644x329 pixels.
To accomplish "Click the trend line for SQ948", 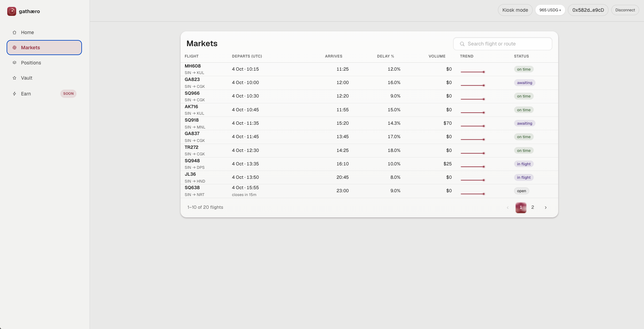I will (x=473, y=166).
